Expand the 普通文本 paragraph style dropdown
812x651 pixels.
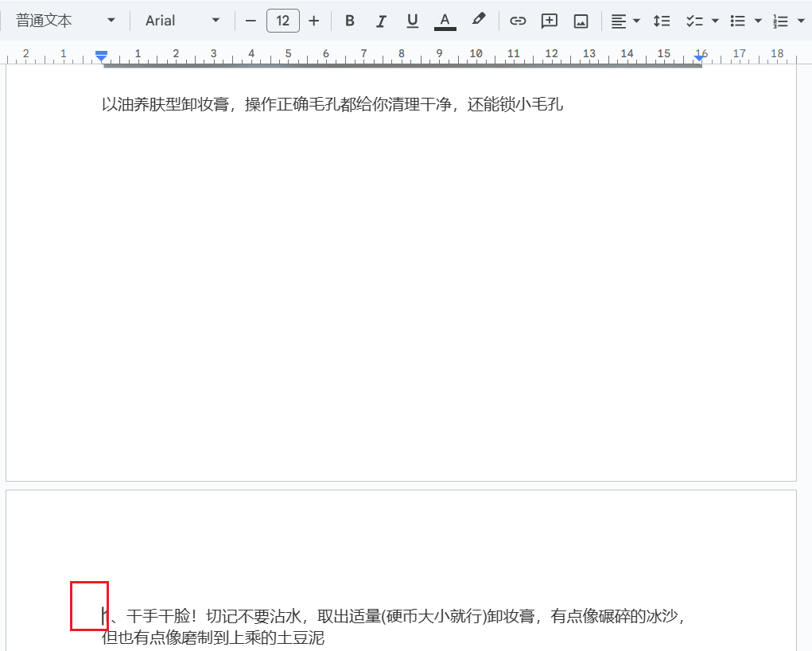point(66,21)
